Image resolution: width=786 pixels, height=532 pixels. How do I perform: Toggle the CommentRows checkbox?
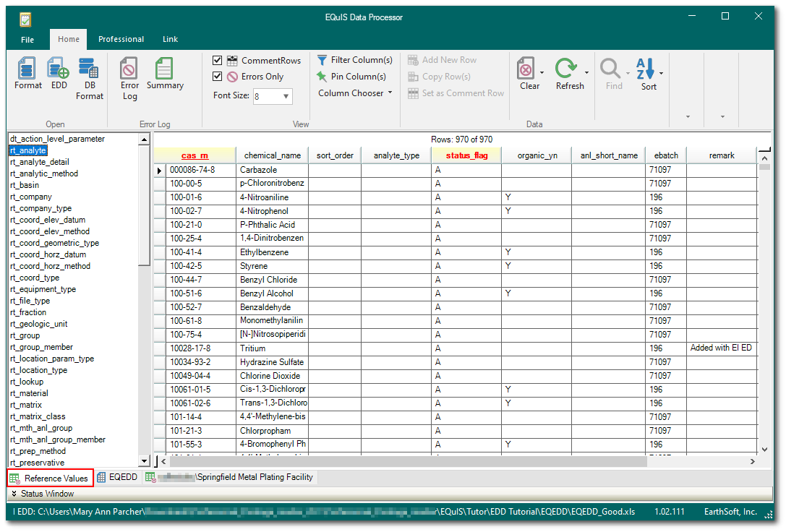click(218, 61)
